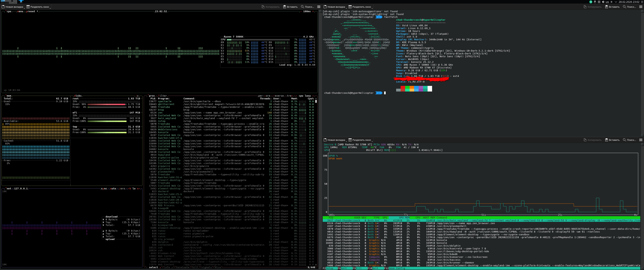Click the plus to increase 100ms update interval
Screen dimensions: 644x270
tap(313, 11)
